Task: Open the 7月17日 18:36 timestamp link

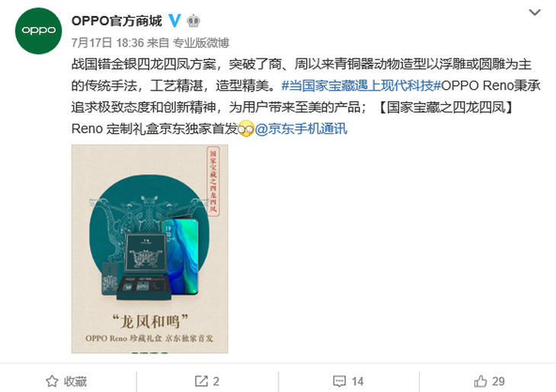Action: (107, 43)
